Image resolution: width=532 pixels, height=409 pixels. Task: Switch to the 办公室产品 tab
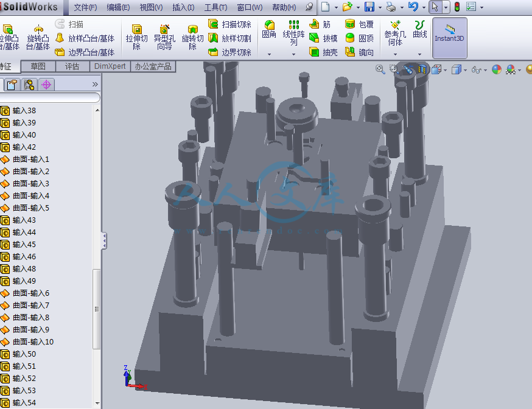[153, 66]
